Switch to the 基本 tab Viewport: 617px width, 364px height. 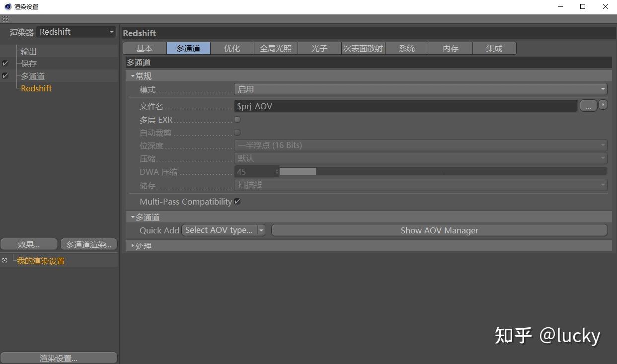(145, 48)
